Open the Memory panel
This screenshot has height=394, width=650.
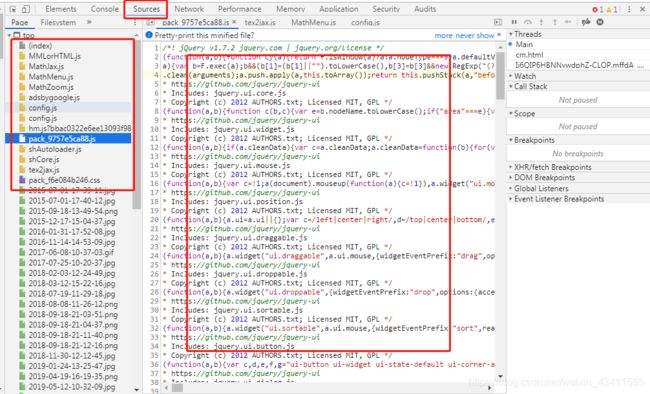click(x=291, y=9)
